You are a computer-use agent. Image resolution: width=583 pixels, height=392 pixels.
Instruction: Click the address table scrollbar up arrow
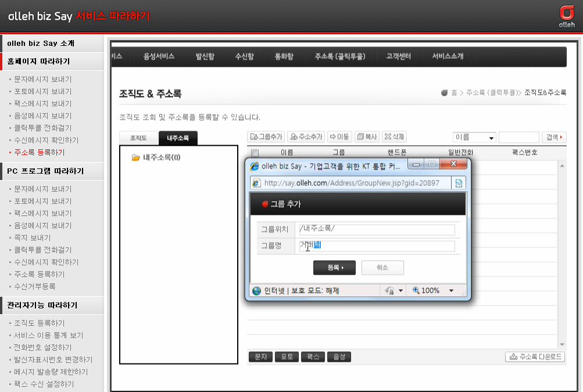pos(562,166)
